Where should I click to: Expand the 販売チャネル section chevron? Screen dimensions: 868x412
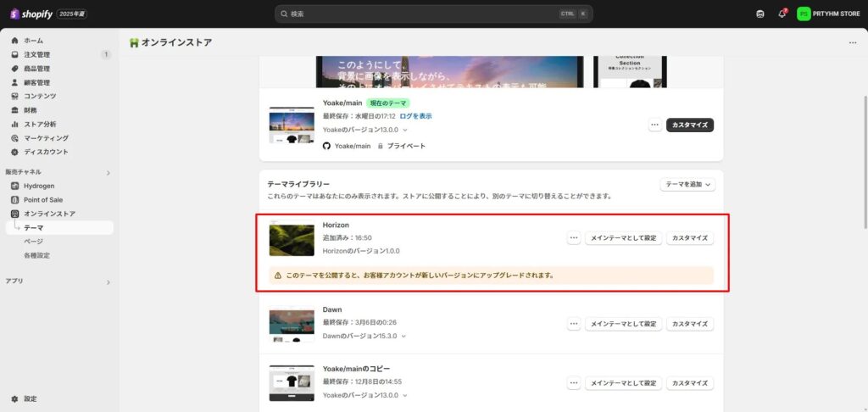click(108, 173)
